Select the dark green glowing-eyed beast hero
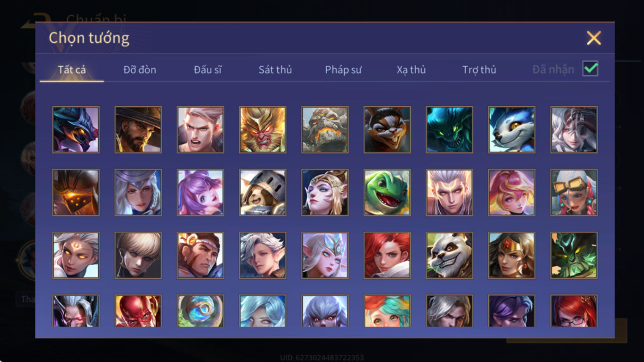644x362 pixels. (449, 129)
